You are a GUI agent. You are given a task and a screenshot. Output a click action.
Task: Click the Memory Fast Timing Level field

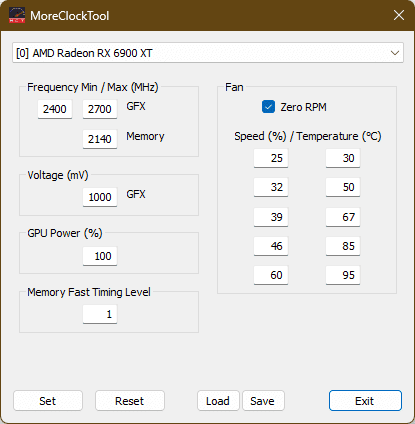tap(100, 314)
